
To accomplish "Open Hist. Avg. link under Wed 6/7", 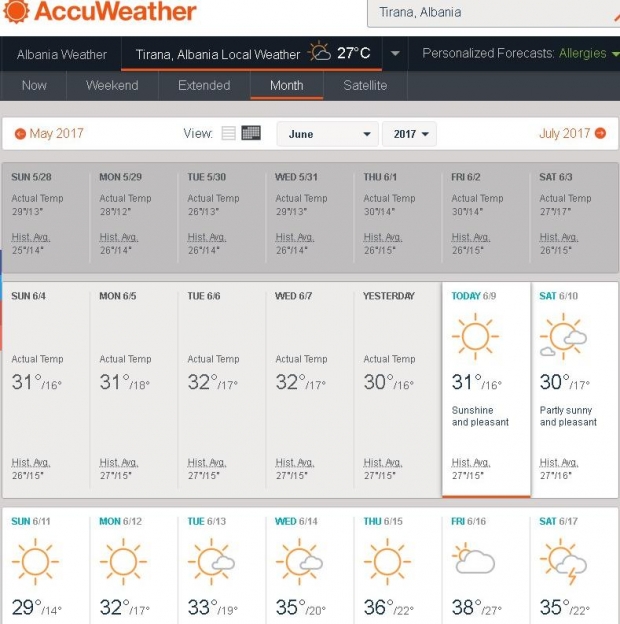I will 295,462.
